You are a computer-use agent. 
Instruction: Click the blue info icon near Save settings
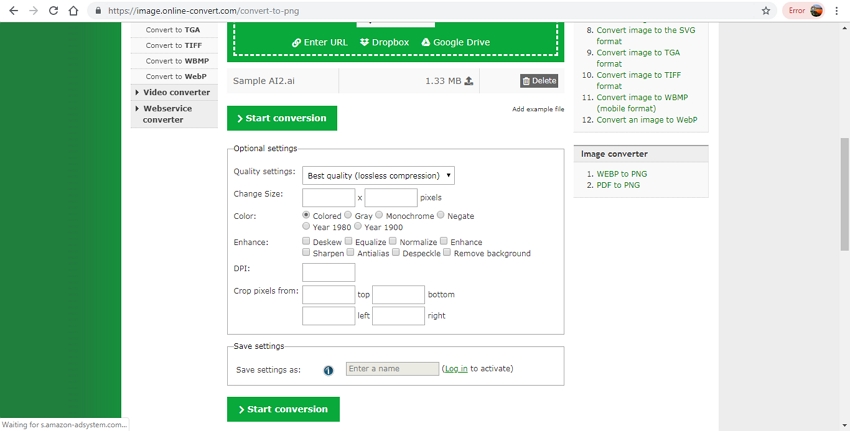pos(328,369)
